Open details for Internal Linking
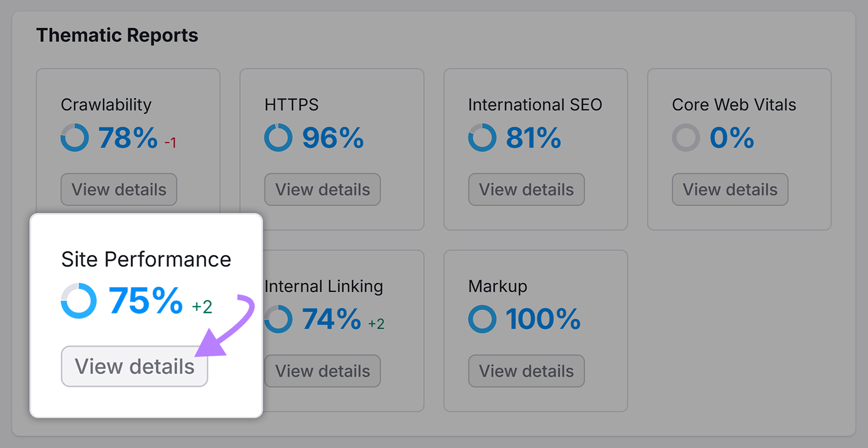The width and height of the screenshot is (868, 448). point(322,371)
